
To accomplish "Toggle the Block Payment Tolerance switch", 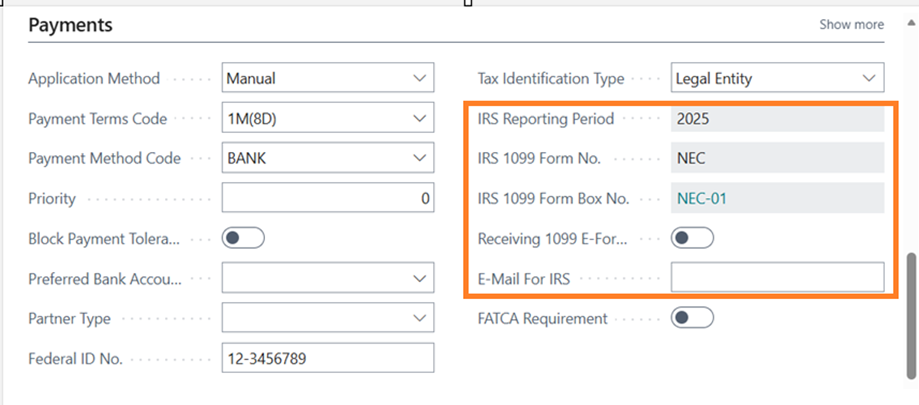I will (243, 238).
